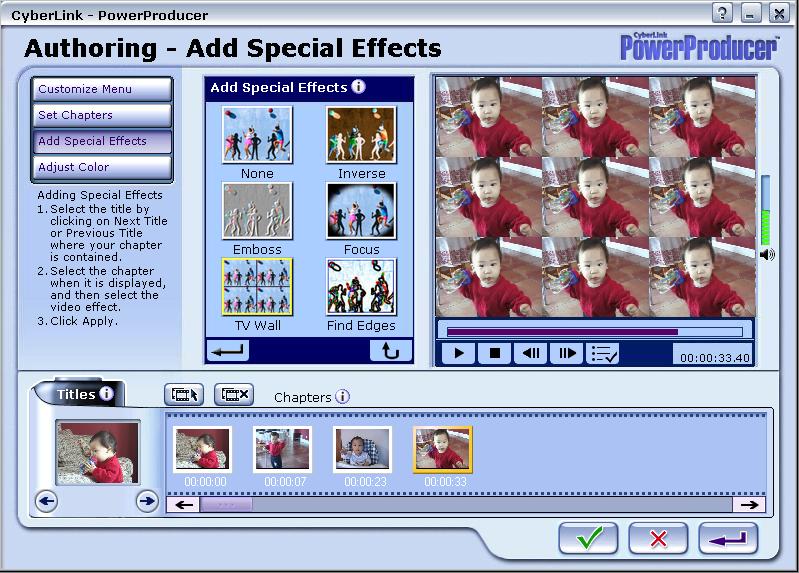Select the chapter thumbnail at 00:00:07
This screenshot has height=573, width=799.
click(282, 449)
